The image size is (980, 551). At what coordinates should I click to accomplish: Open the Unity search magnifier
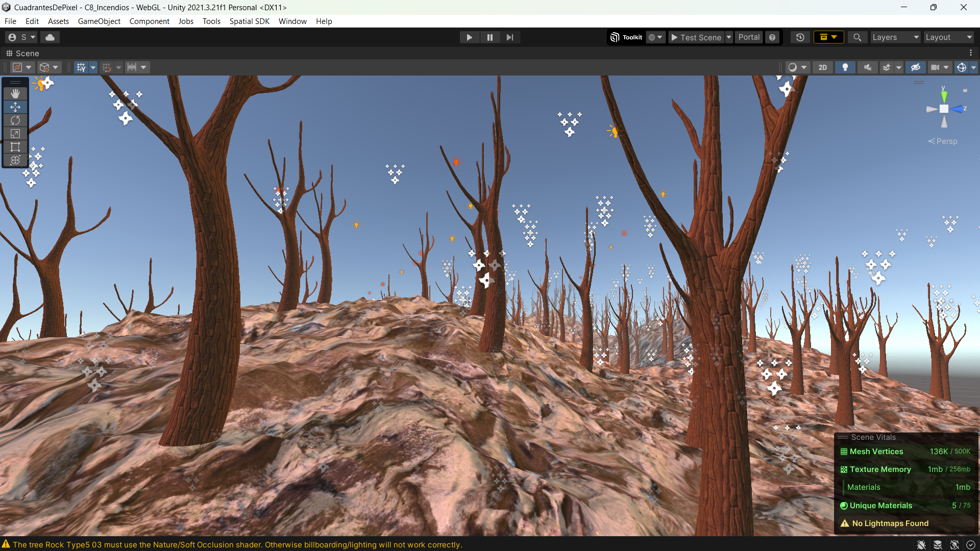[x=857, y=37]
